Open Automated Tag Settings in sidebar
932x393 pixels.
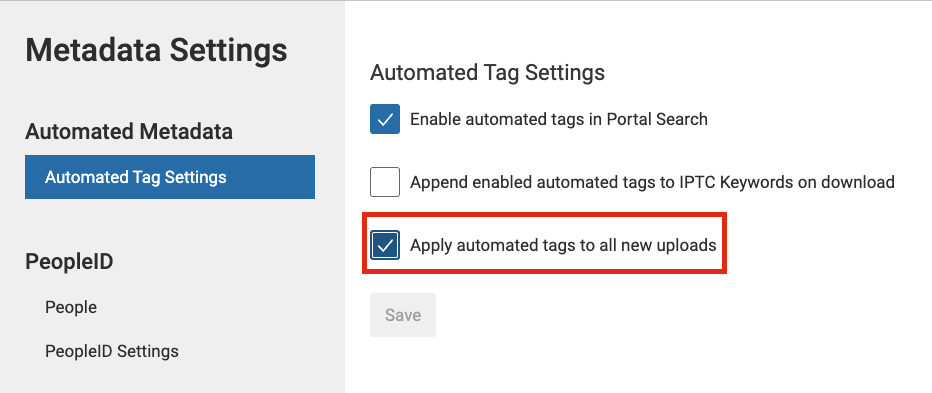coord(170,177)
